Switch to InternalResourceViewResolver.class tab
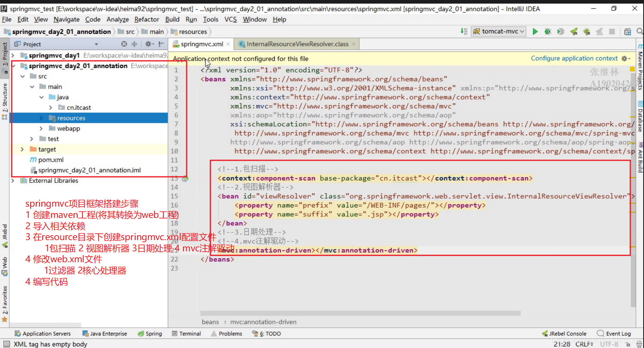 pos(297,44)
